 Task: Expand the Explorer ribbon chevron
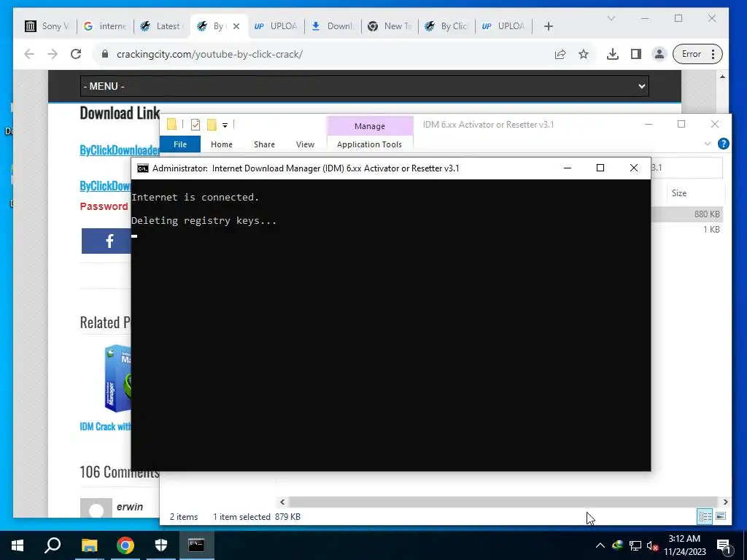[x=708, y=144]
